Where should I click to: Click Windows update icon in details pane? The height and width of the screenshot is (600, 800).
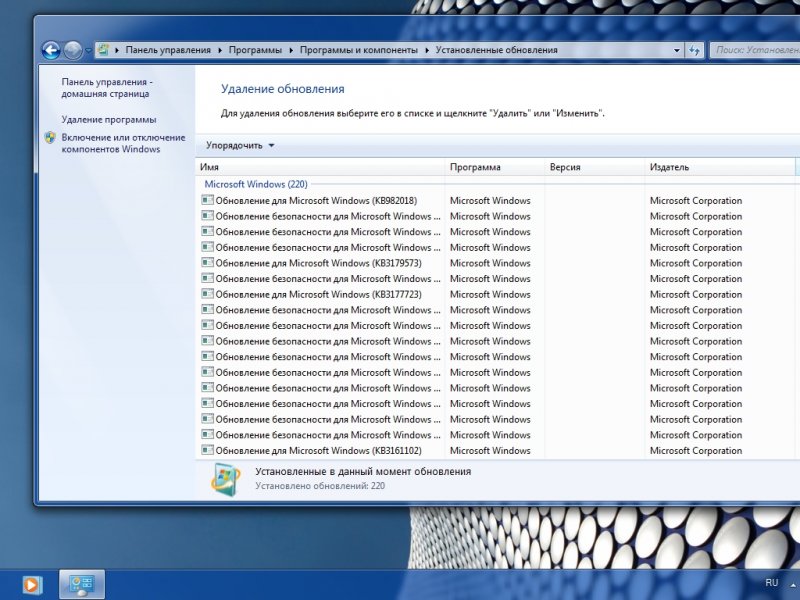tap(226, 480)
